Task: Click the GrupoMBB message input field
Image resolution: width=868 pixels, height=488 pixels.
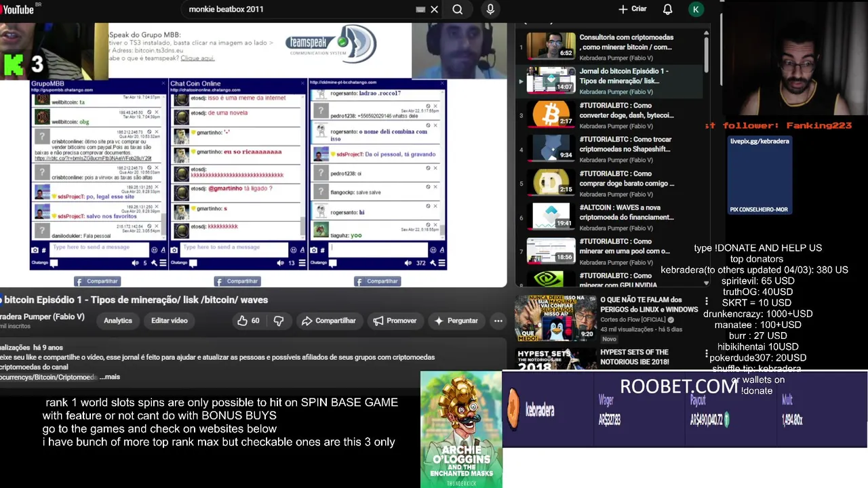Action: coord(99,249)
